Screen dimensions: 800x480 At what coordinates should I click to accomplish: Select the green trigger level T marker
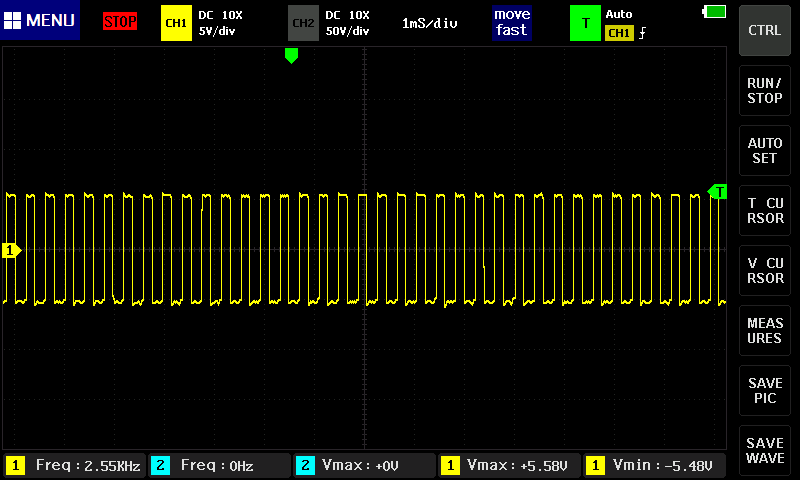[717, 191]
